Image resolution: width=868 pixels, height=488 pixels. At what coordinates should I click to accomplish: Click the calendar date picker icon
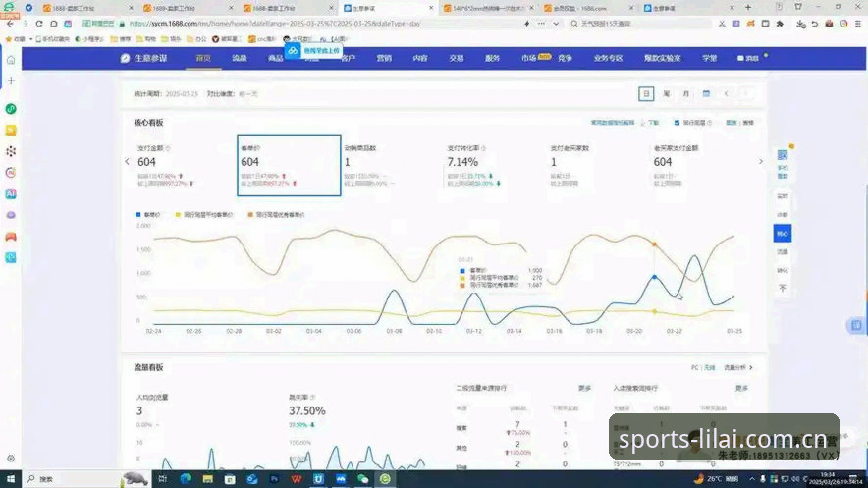706,94
